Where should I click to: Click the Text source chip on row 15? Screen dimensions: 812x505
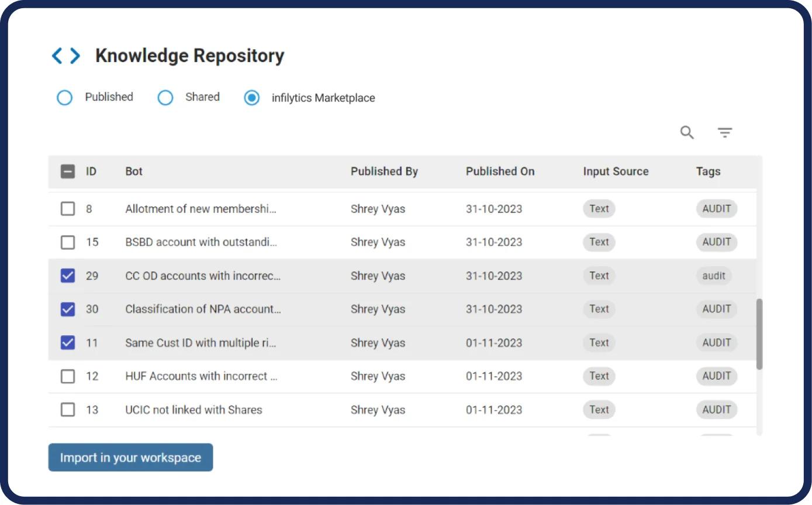point(599,242)
